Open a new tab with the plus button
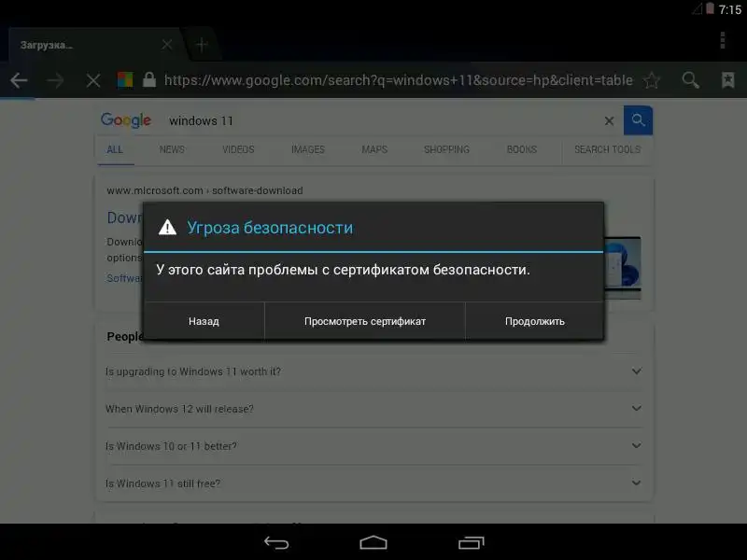The image size is (747, 560). (202, 45)
